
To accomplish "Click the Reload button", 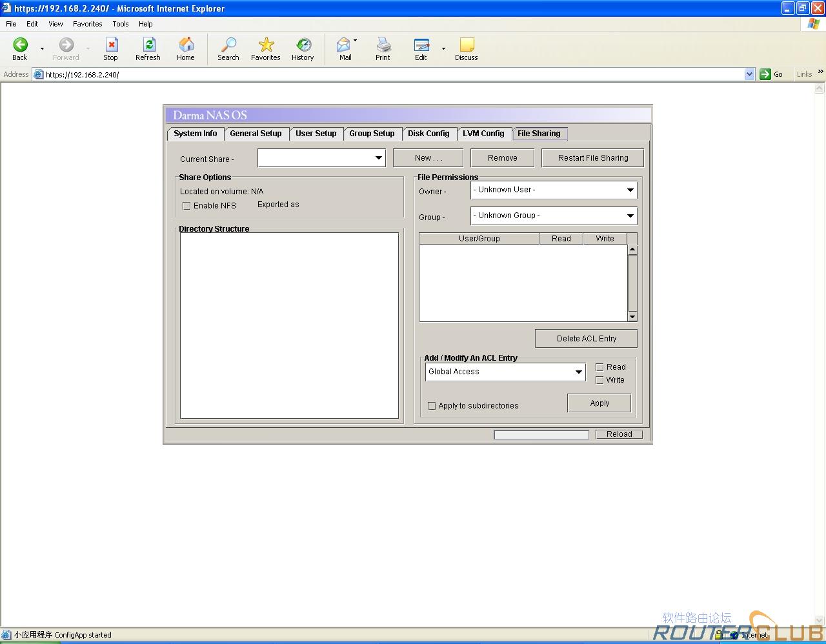I will coord(619,434).
